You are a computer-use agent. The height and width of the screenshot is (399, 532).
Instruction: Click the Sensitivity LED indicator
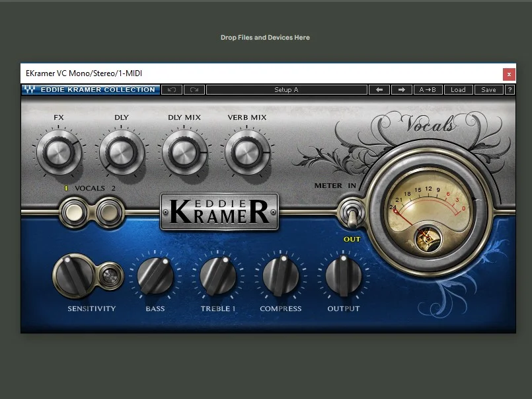tap(110, 276)
